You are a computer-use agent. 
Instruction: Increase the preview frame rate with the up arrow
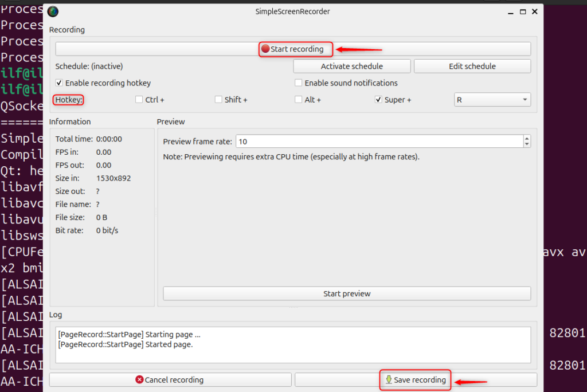(526, 138)
